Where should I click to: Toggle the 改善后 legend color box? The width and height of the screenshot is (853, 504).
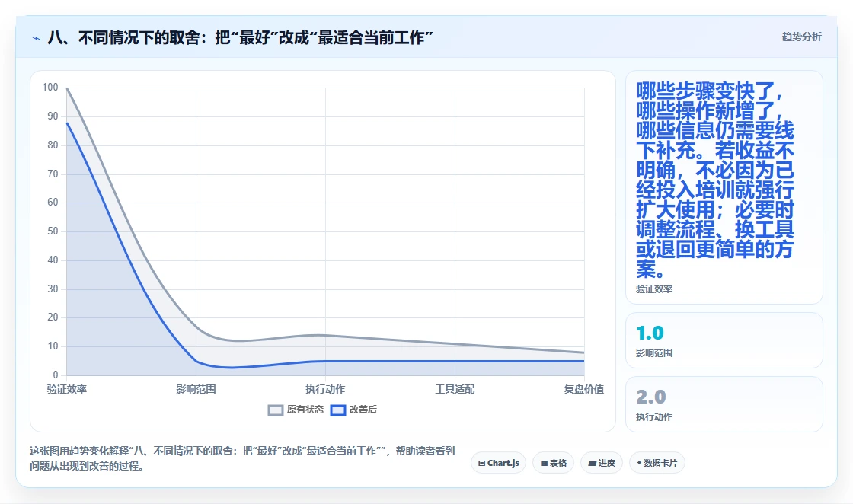[x=338, y=410]
